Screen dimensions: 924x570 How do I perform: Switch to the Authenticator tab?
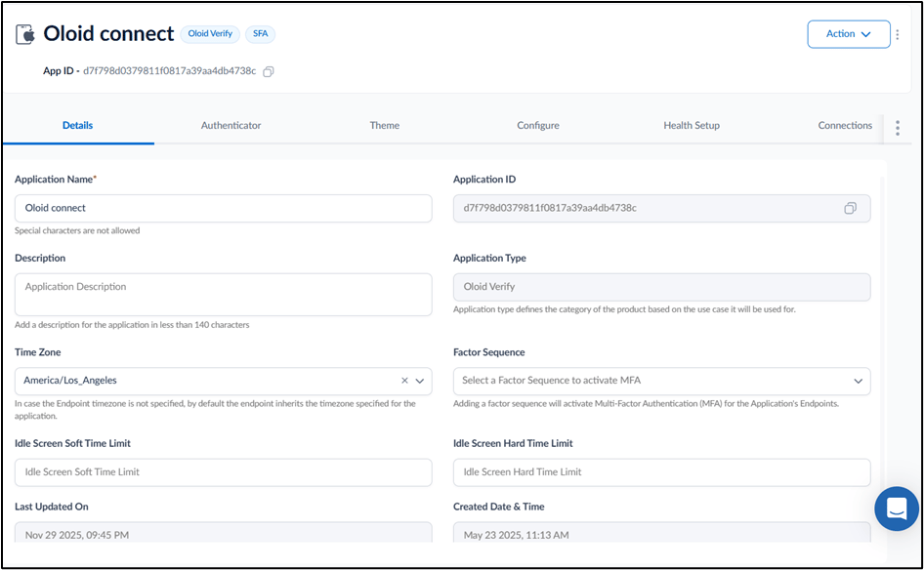[231, 126]
